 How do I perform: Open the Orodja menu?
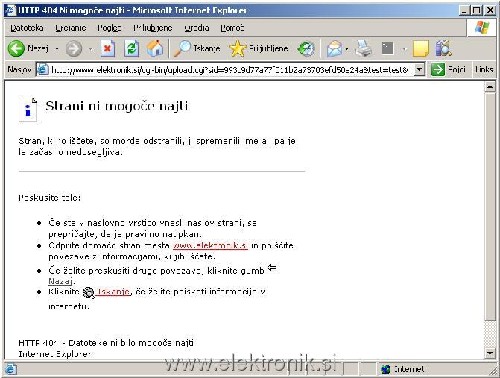point(197,28)
